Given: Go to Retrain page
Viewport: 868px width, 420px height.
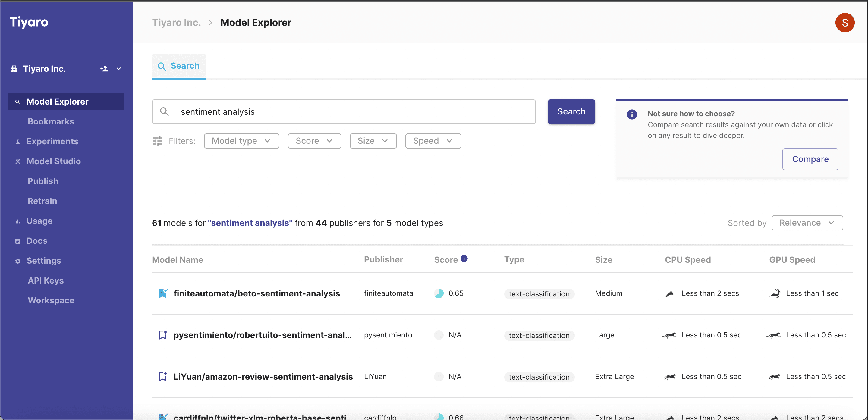Looking at the screenshot, I should pyautogui.click(x=42, y=201).
